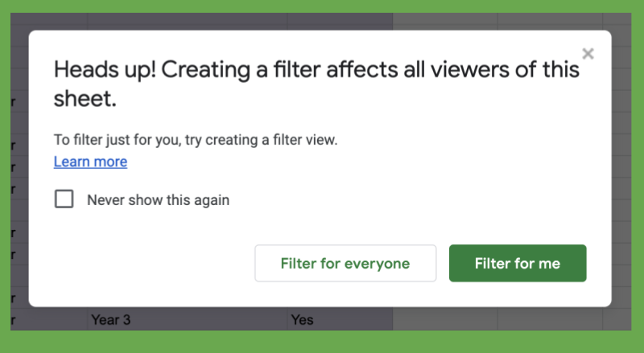Choose Filter for everyone
The width and height of the screenshot is (644, 353).
345,263
